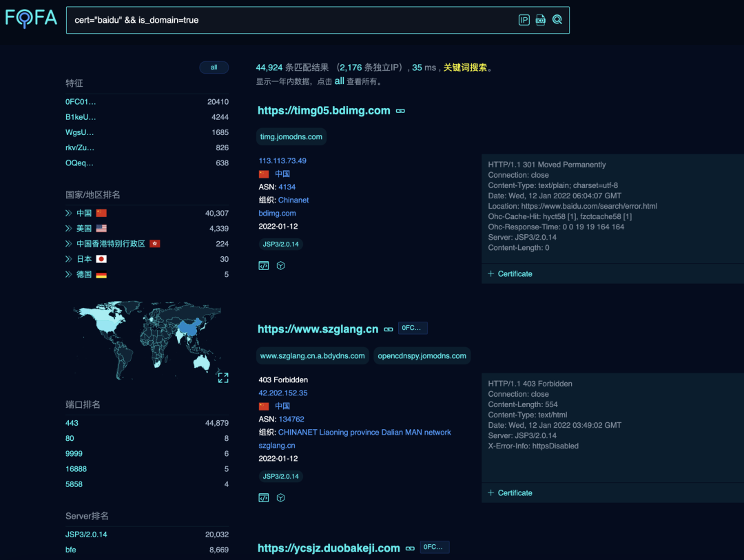Toggle the all filter pill
The width and height of the screenshot is (744, 560).
(x=214, y=68)
